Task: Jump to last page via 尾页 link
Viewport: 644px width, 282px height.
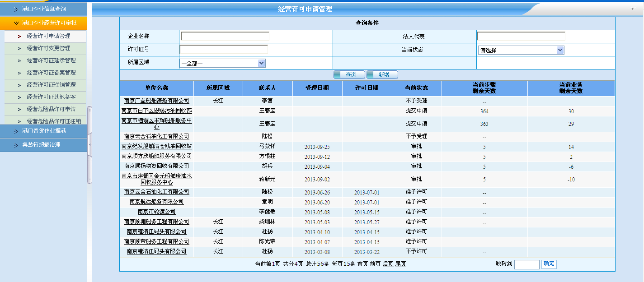Action: pyautogui.click(x=400, y=264)
